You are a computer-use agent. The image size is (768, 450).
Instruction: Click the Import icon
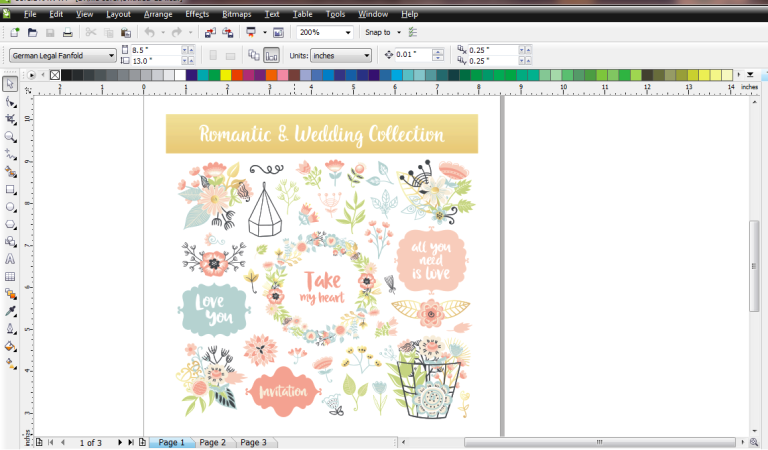point(210,32)
